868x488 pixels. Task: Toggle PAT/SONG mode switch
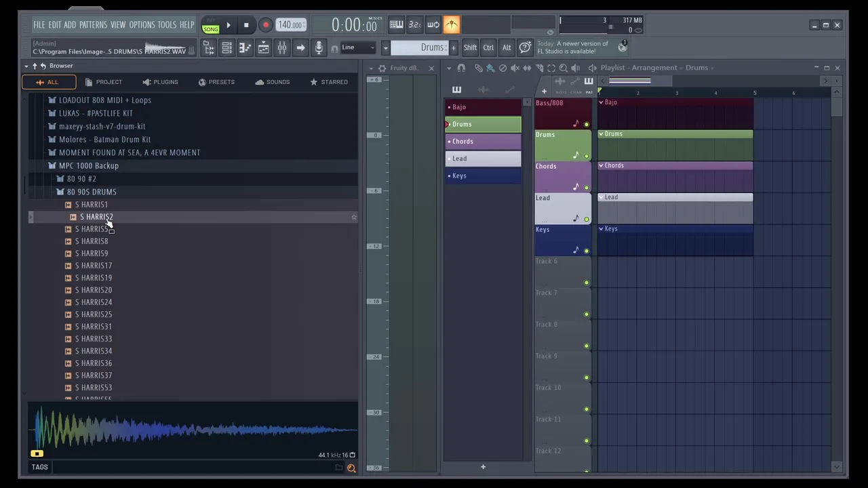211,26
